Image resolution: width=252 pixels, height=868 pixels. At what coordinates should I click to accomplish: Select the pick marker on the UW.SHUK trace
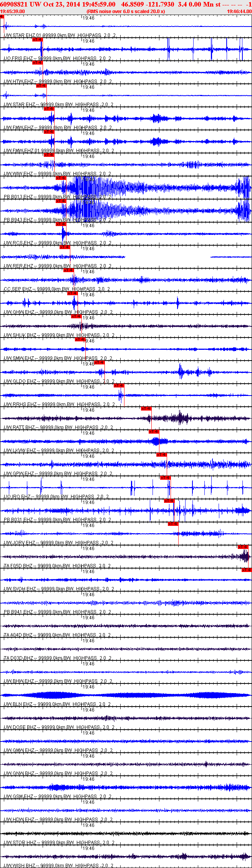click(x=76, y=316)
